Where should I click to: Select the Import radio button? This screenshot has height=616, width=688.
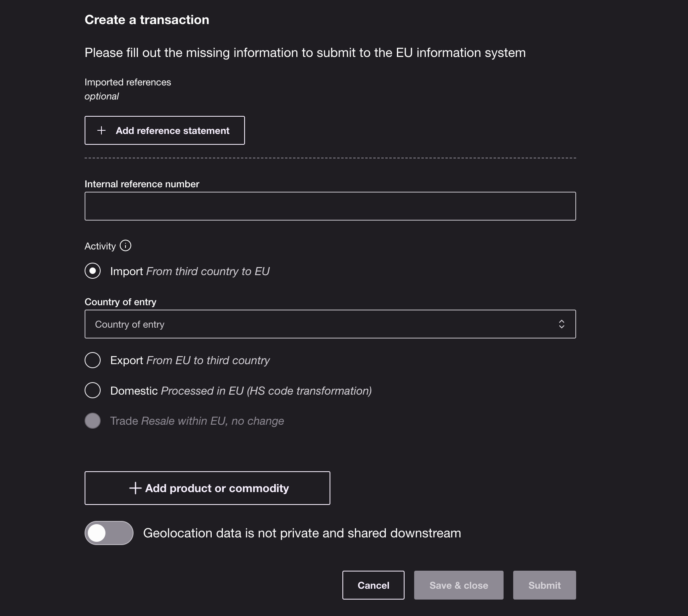pos(93,271)
